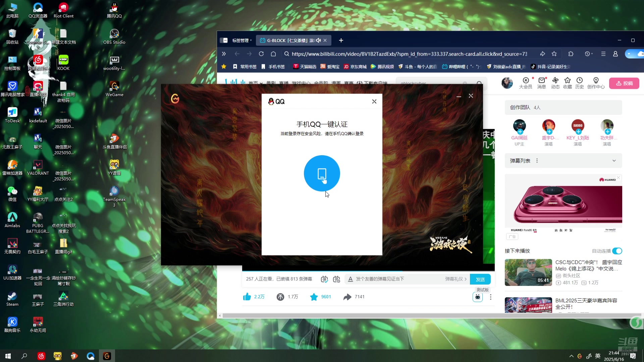Open 创作中心 lightbulb icon
Screen dimensions: 644x362
click(596, 83)
